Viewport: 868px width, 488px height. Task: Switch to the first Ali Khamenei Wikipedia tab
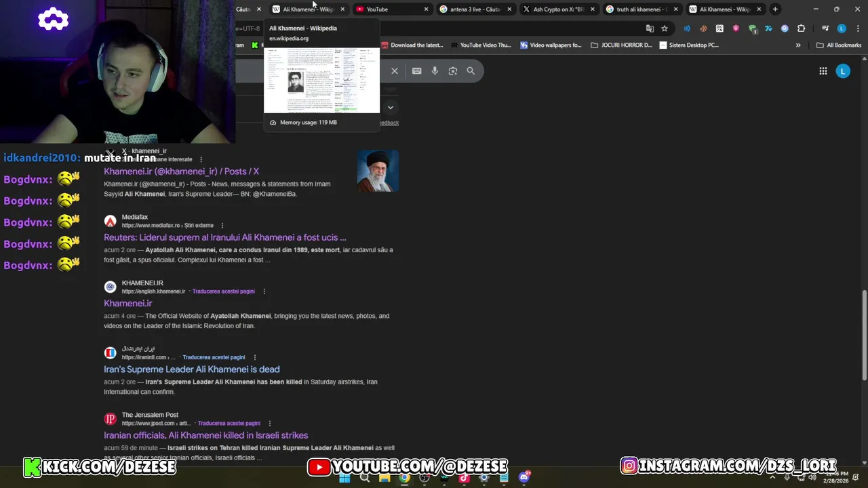coord(309,9)
